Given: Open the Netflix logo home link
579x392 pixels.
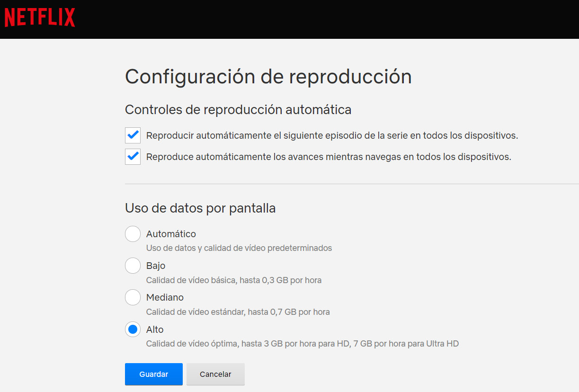Looking at the screenshot, I should (x=40, y=18).
